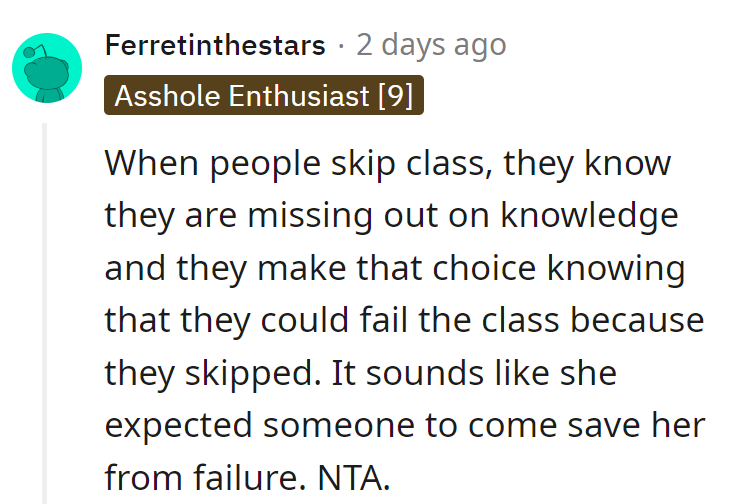Click Ferretinthestars' teal Snoo avatar
The image size is (741, 504).
tap(46, 67)
